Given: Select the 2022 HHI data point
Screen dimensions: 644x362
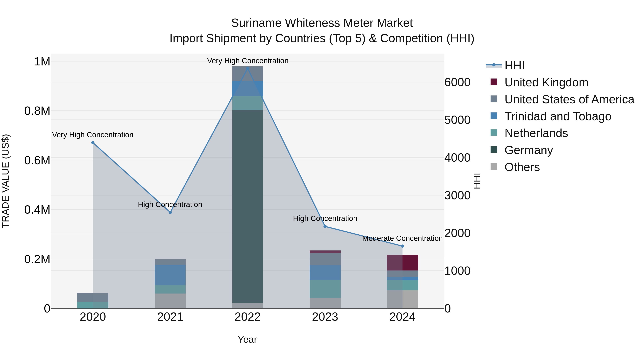Looking at the screenshot, I should [248, 68].
